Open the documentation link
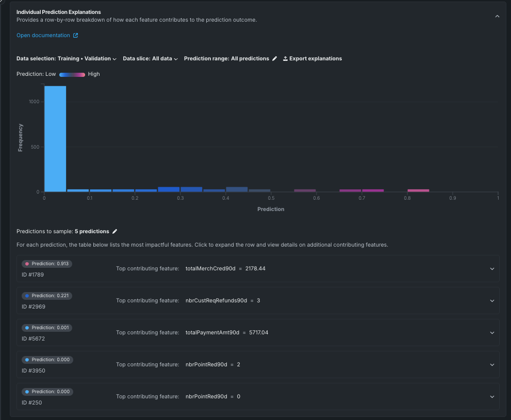 (x=43, y=36)
